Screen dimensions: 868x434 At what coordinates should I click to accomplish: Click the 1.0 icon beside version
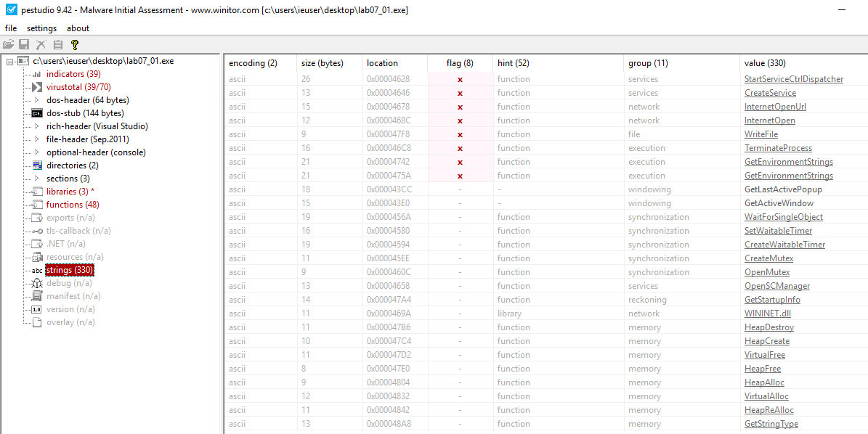(x=36, y=309)
